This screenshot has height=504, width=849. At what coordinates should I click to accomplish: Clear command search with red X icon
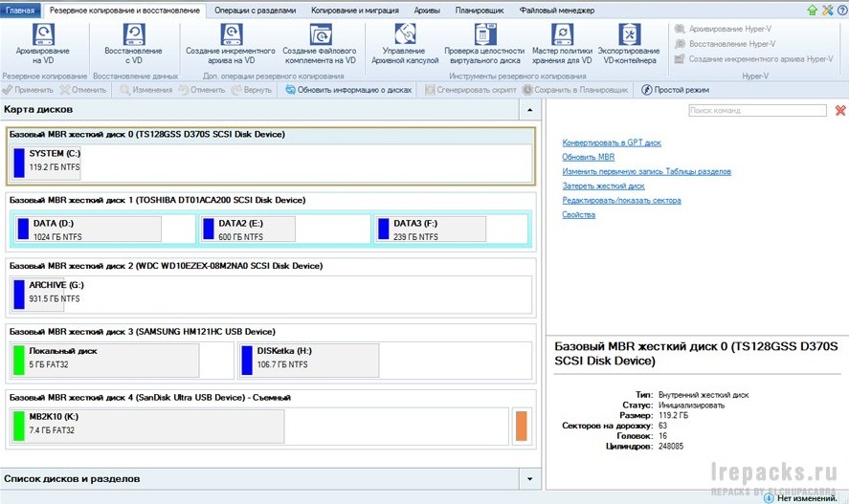839,111
